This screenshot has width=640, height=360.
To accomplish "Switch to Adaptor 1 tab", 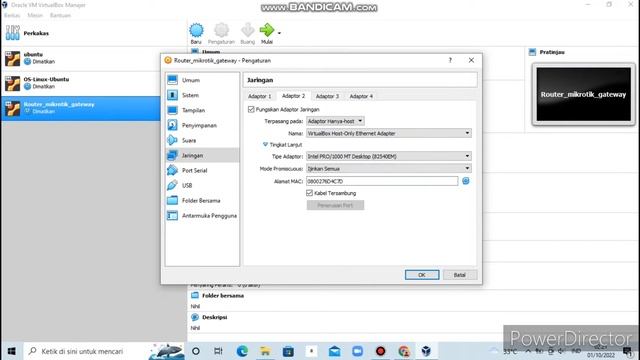I will (260, 96).
